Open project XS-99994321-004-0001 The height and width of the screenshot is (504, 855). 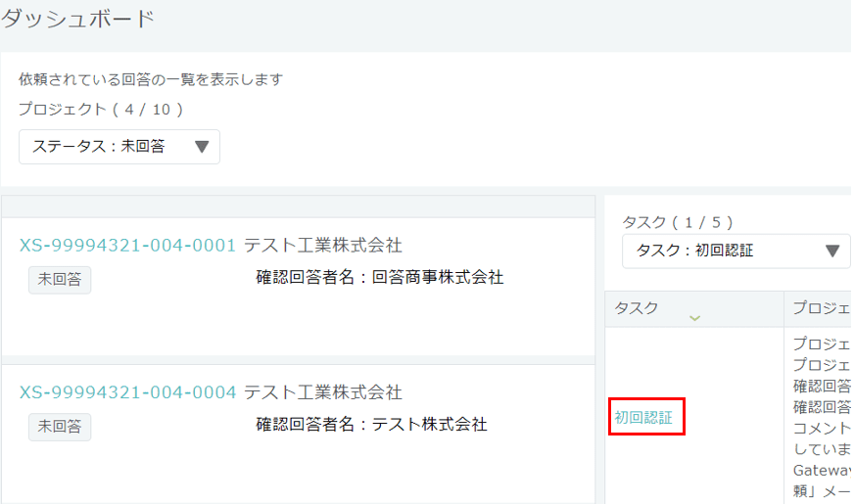127,245
